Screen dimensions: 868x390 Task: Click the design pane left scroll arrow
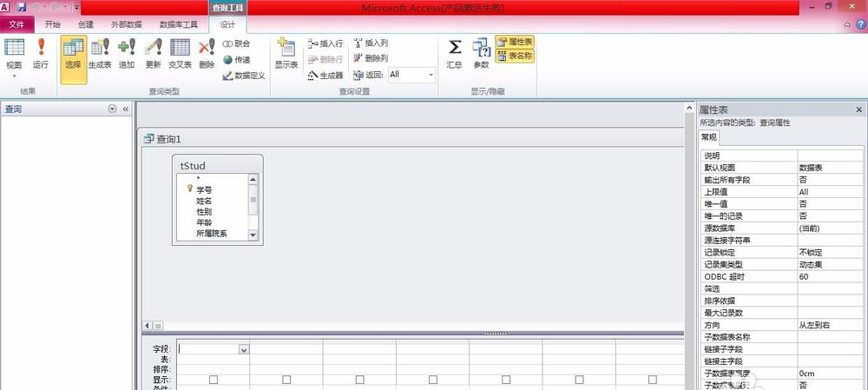148,326
